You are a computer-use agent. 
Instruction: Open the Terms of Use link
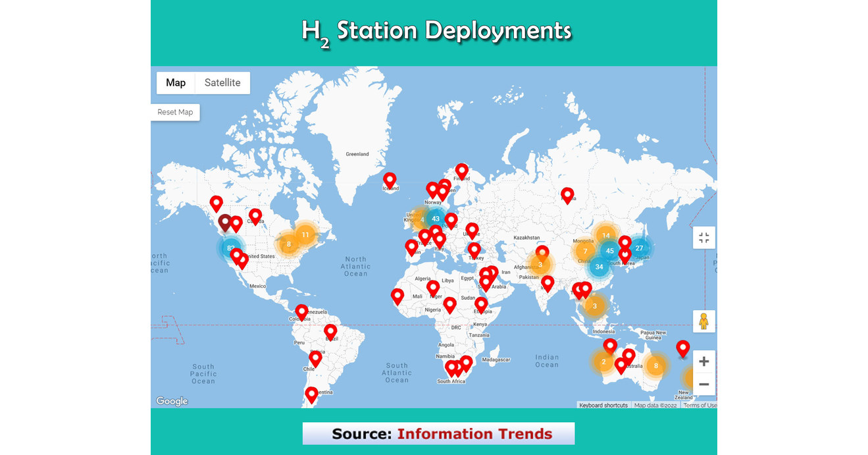coord(700,405)
